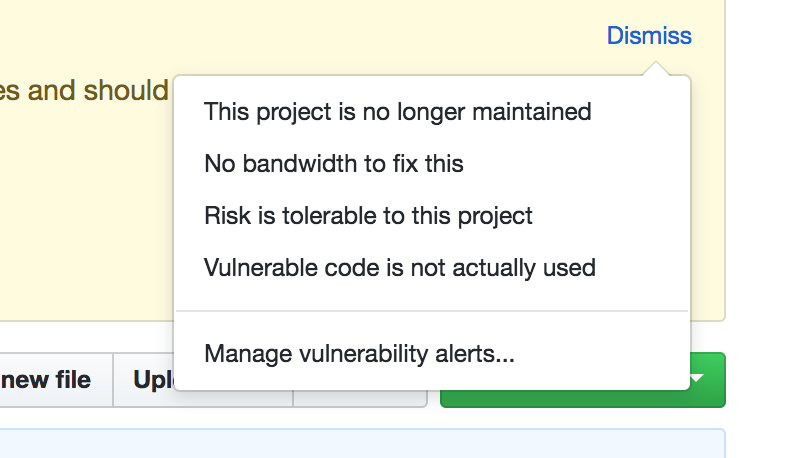The image size is (810, 458).
Task: Click the separator line in the dismiss menu
Action: tap(432, 311)
